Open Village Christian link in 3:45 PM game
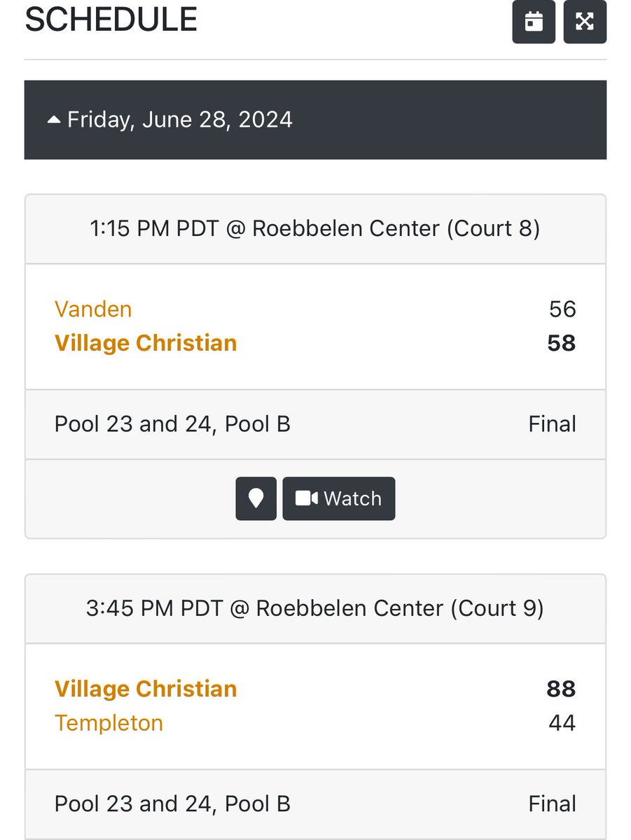 point(146,689)
